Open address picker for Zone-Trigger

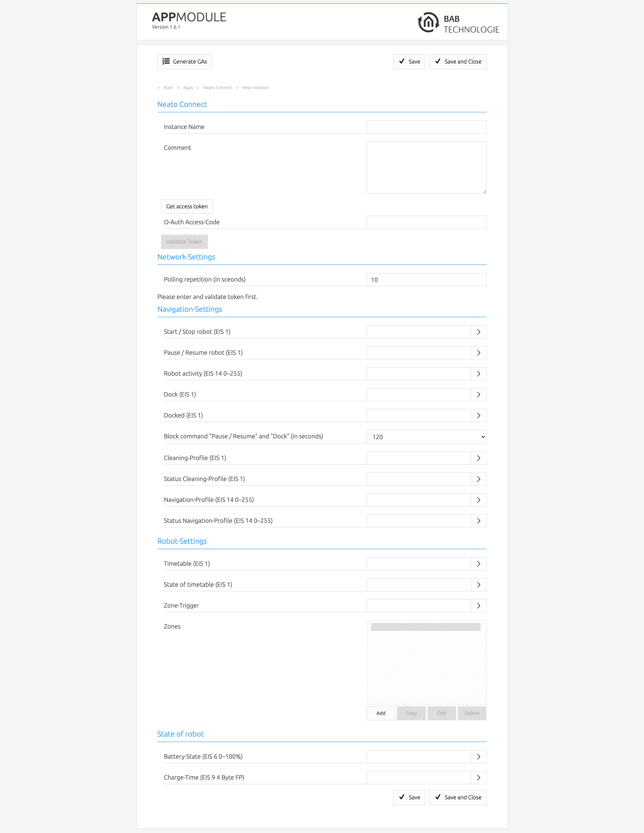[478, 606]
